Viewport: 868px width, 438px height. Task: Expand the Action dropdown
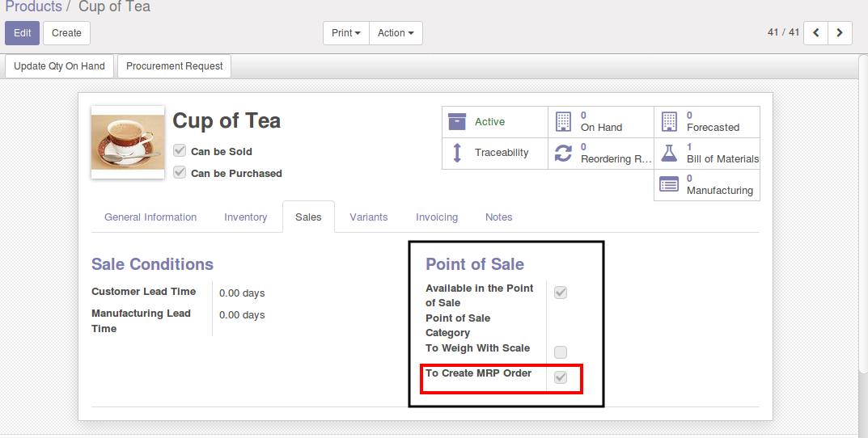click(396, 33)
